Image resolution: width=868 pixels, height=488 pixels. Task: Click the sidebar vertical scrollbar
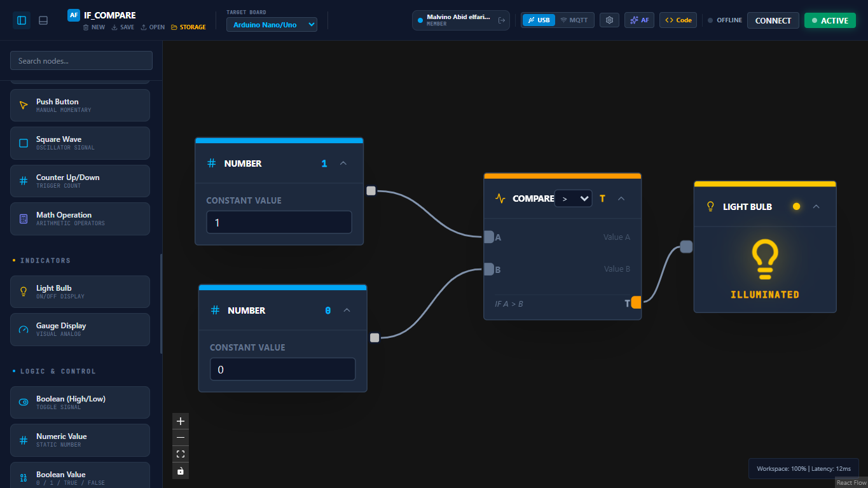(x=161, y=303)
